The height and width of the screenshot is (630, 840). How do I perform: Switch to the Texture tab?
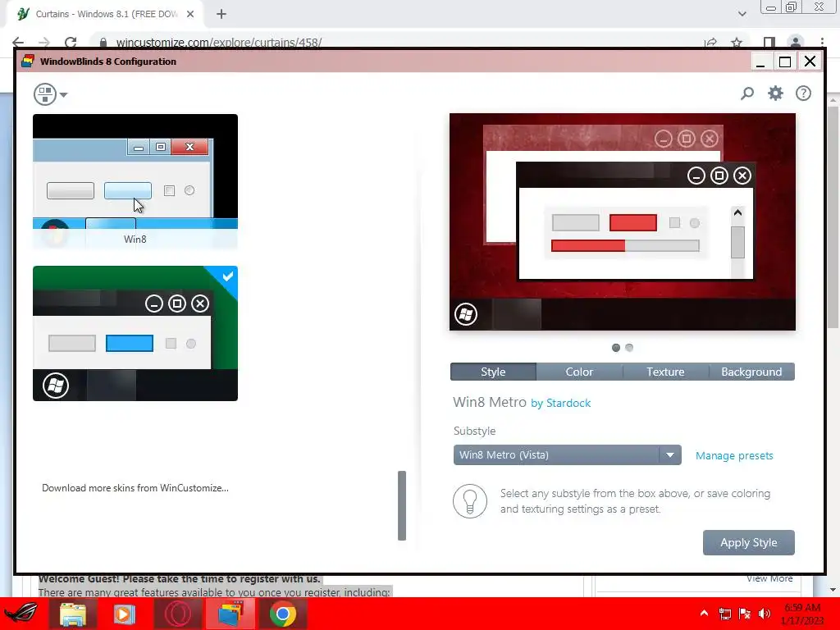pos(665,372)
